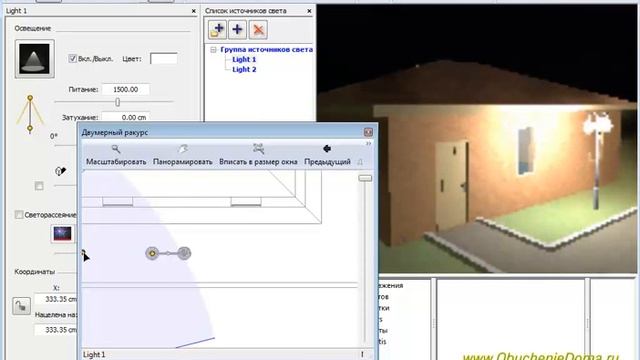Viewport: 640px width, 360px height.
Task: Select the Масштабировать zoom tool
Action: click(116, 155)
